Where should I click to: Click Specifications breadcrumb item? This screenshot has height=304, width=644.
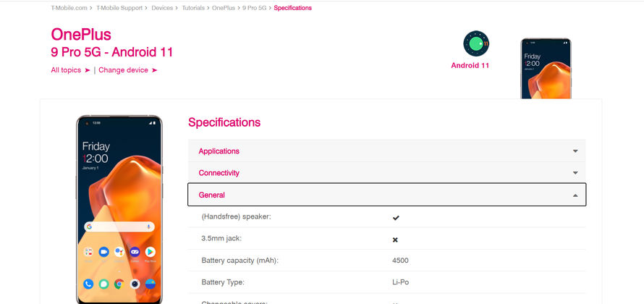pyautogui.click(x=292, y=8)
